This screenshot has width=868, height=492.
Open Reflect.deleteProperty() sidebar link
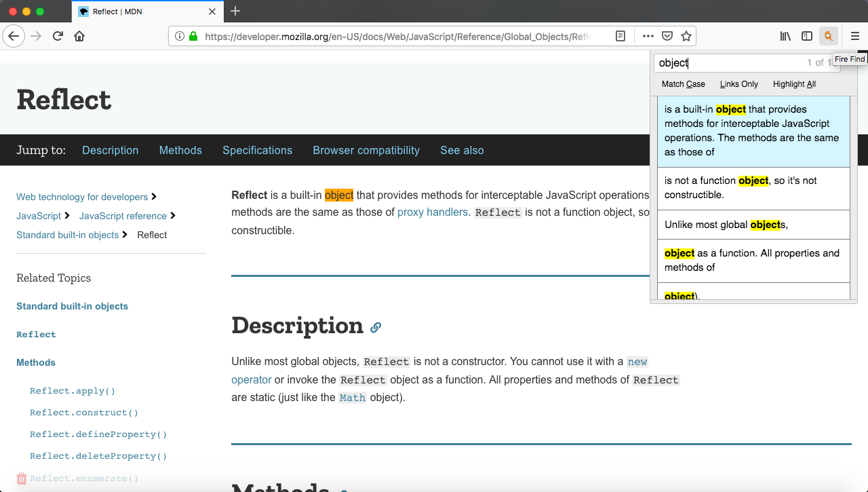[98, 456]
